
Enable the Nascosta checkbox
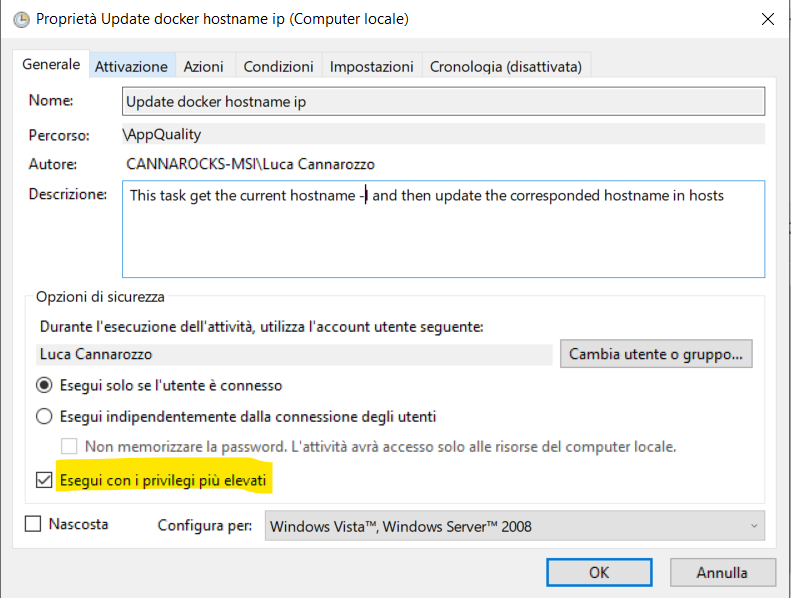tap(33, 523)
